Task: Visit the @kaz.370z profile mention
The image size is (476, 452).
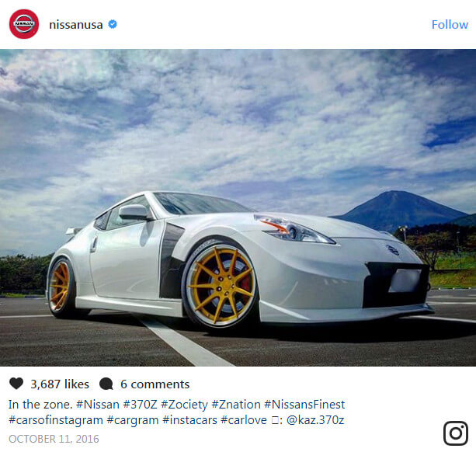Action: point(315,420)
